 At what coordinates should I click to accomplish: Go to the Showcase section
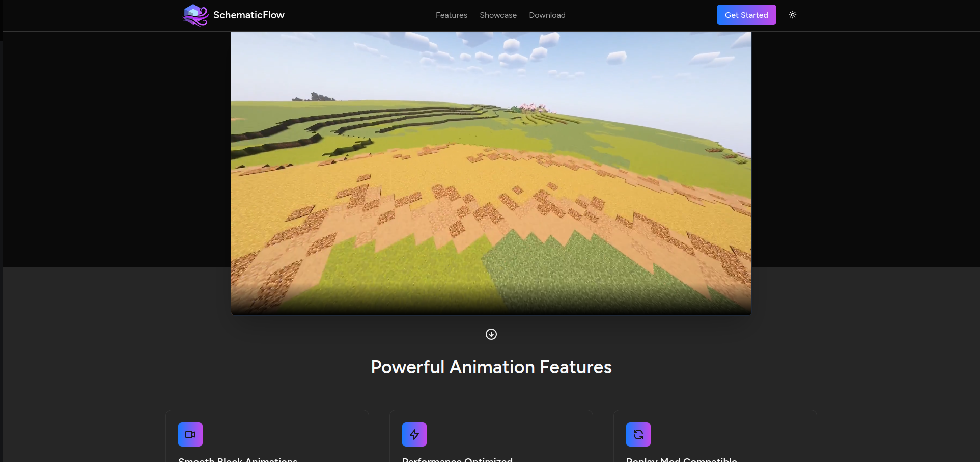(x=498, y=15)
